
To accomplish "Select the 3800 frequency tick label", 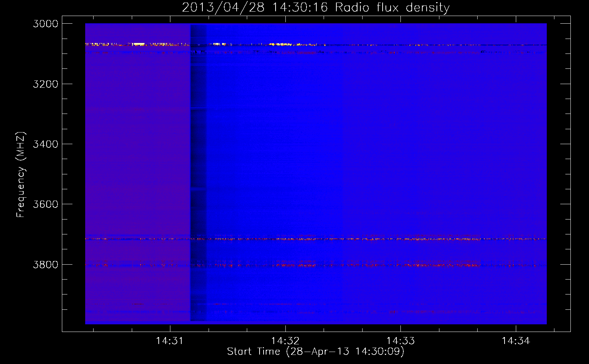I will click(46, 264).
